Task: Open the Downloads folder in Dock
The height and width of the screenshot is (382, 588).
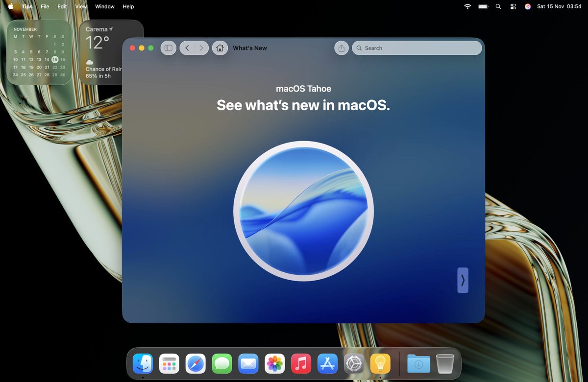Action: point(418,363)
